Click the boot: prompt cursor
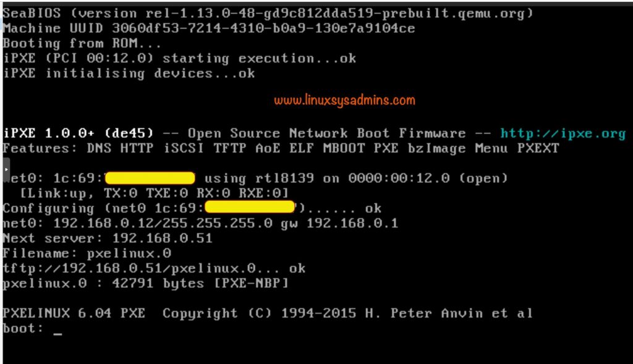 pyautogui.click(x=57, y=329)
